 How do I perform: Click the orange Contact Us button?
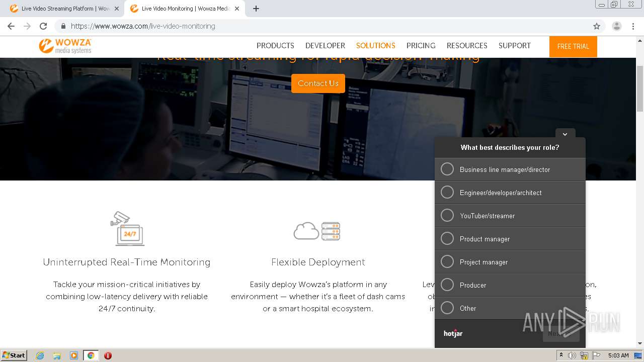(x=318, y=83)
